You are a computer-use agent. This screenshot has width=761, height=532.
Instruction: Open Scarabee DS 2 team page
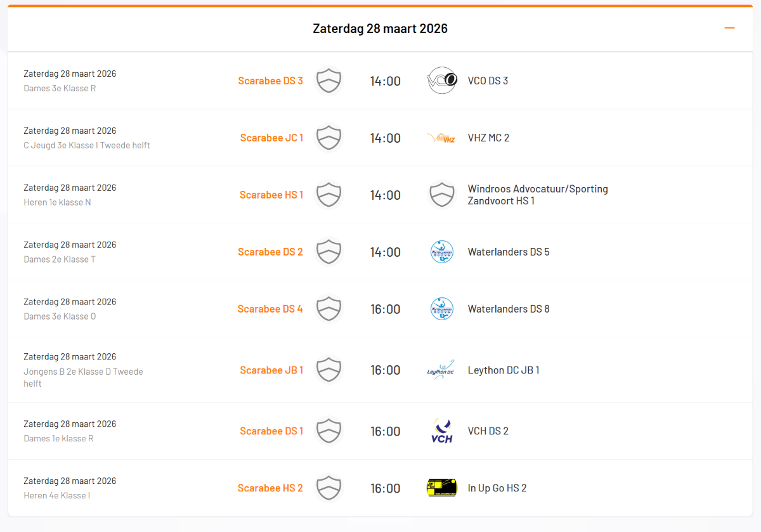click(270, 252)
